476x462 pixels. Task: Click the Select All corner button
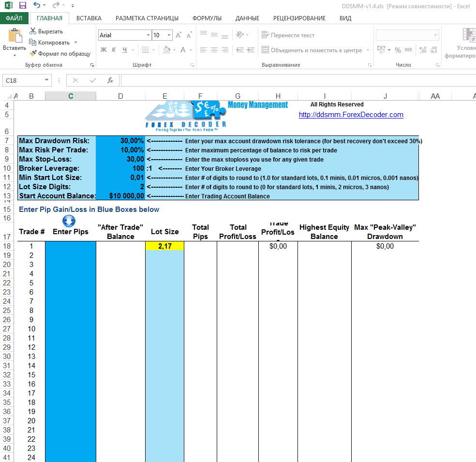9,96
